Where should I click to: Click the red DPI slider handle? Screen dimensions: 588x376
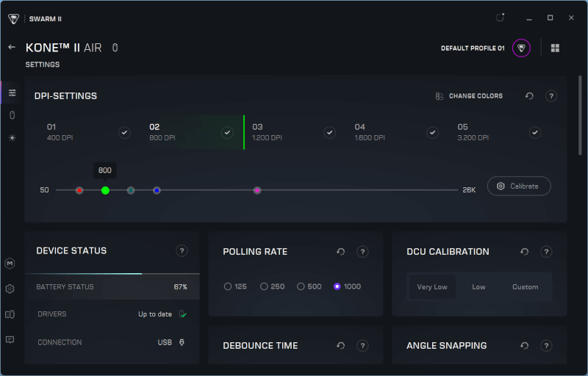[79, 190]
